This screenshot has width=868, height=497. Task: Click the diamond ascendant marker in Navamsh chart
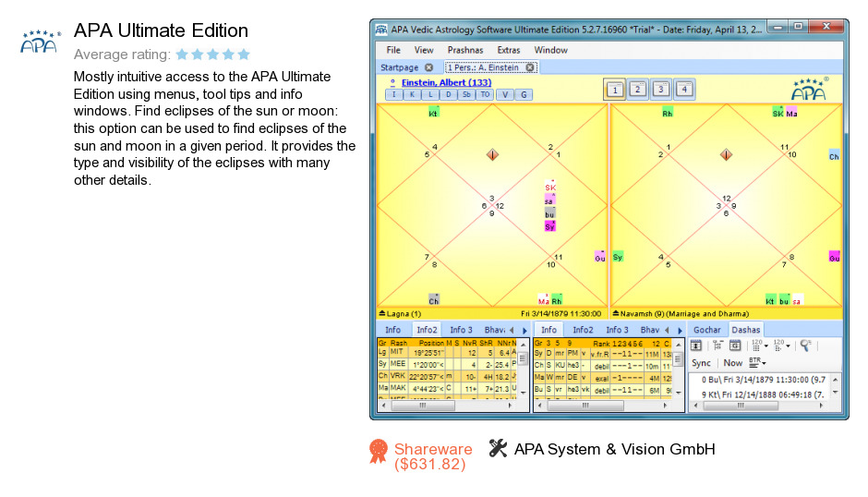point(726,154)
